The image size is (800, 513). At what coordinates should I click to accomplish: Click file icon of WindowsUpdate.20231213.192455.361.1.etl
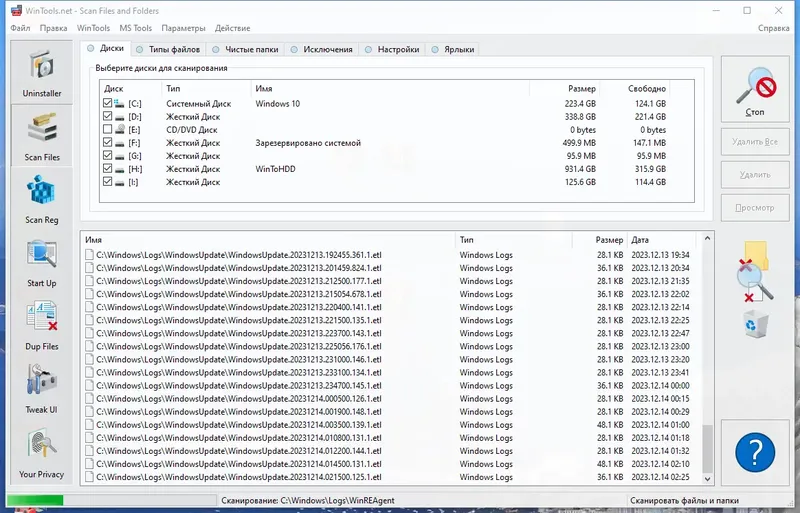(89, 255)
